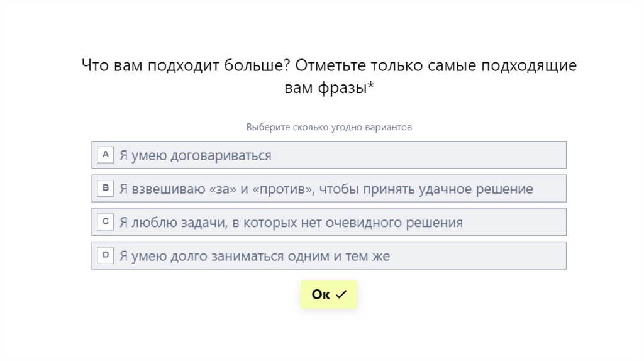Click the hint «Выберите сколько угодно вариантов»

click(329, 127)
